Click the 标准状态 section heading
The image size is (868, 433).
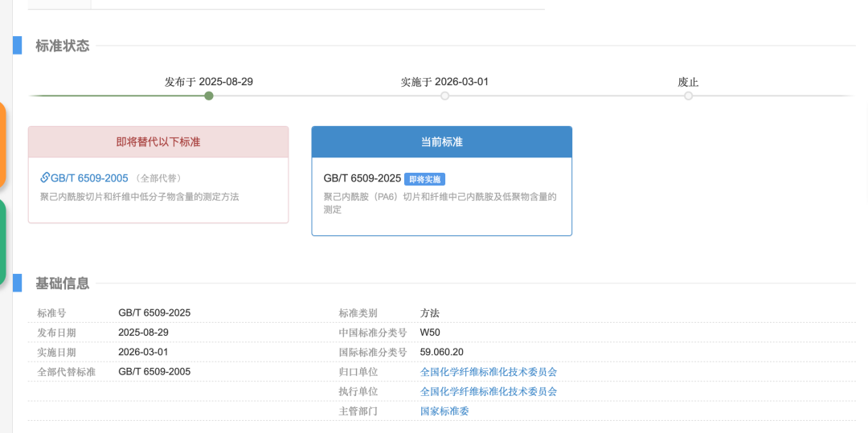63,46
